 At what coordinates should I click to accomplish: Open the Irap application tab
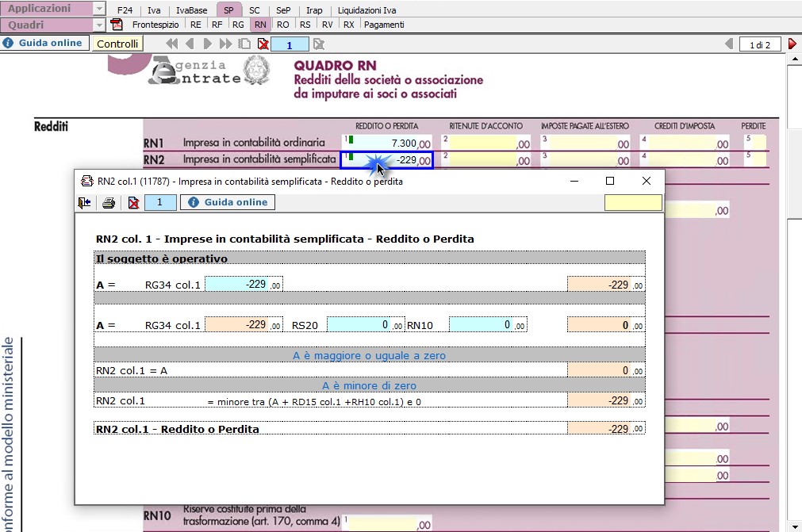tap(314, 10)
